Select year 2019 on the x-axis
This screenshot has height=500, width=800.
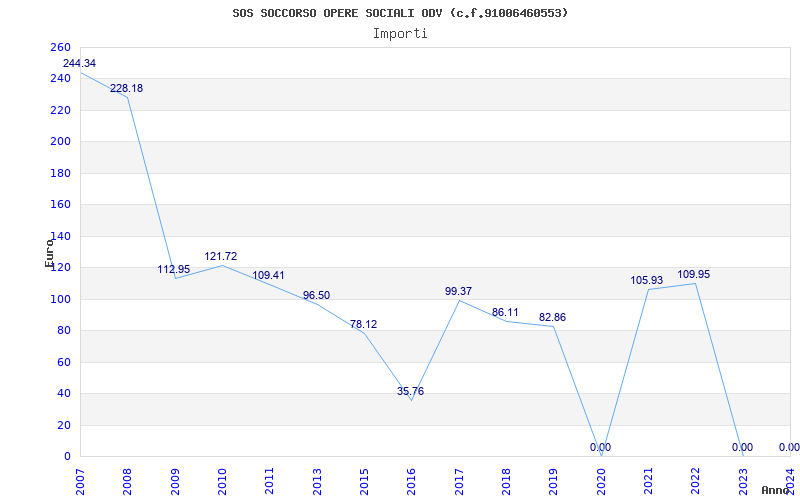(554, 481)
